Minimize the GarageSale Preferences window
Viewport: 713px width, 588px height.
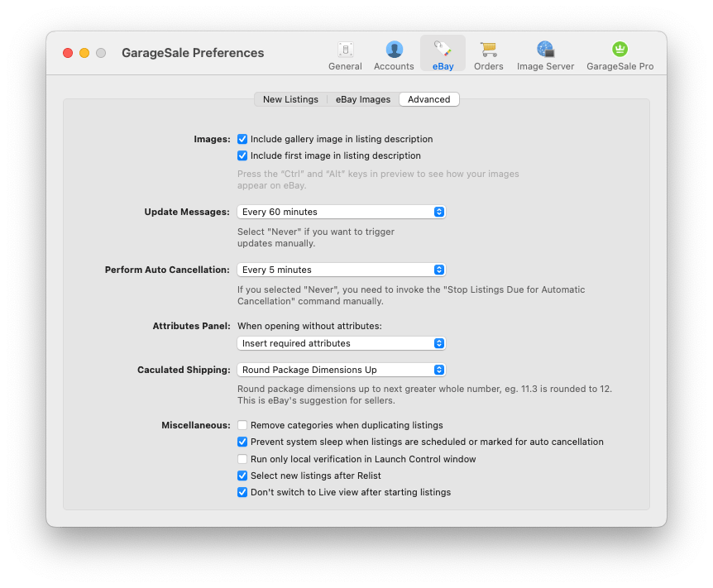pyautogui.click(x=84, y=53)
